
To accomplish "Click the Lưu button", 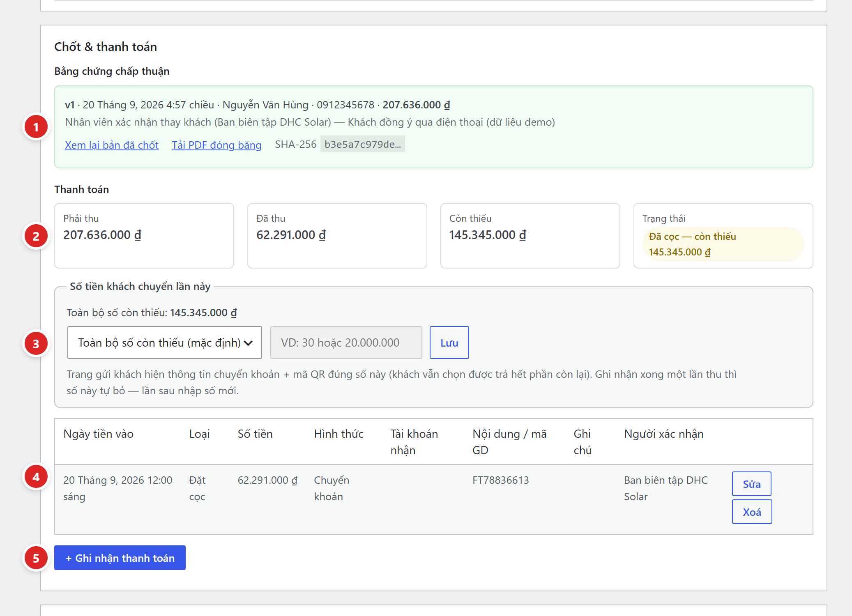I will tap(449, 342).
